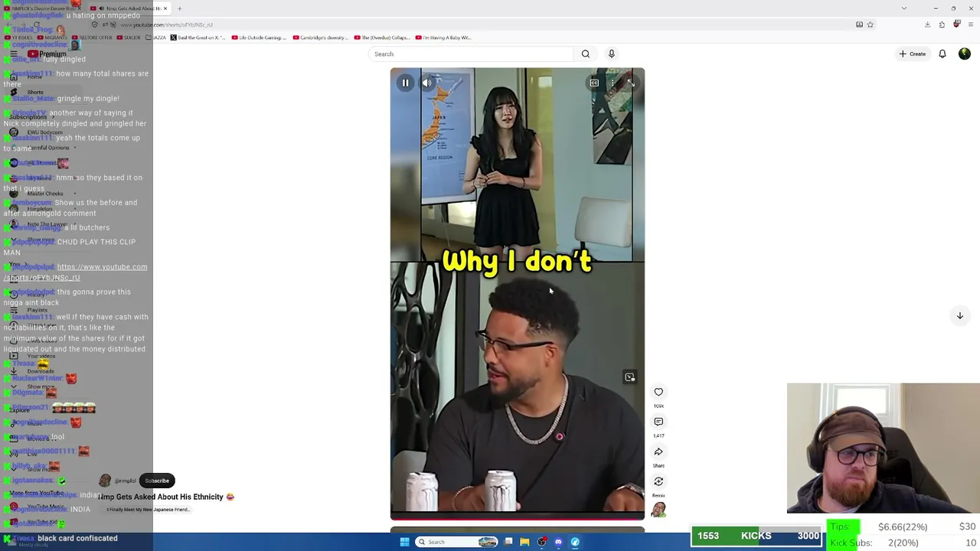Open the YouTube account avatar menu
980x551 pixels.
click(x=965, y=54)
